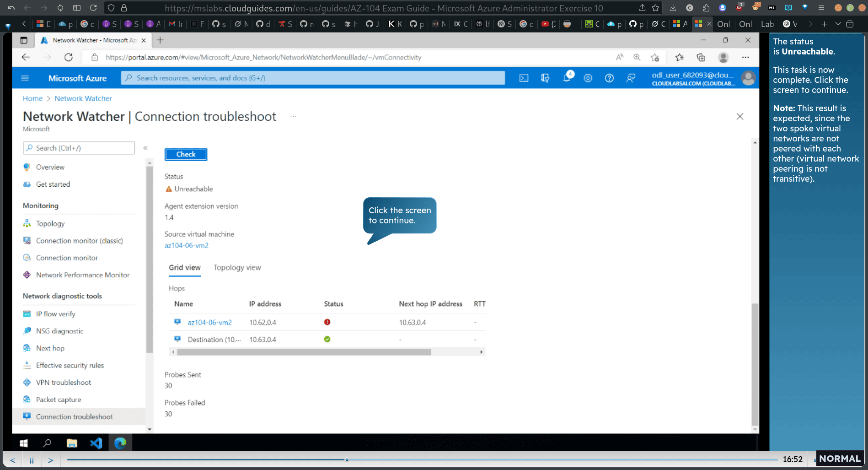Image resolution: width=868 pixels, height=470 pixels.
Task: Open Effective security rules
Action: click(70, 365)
